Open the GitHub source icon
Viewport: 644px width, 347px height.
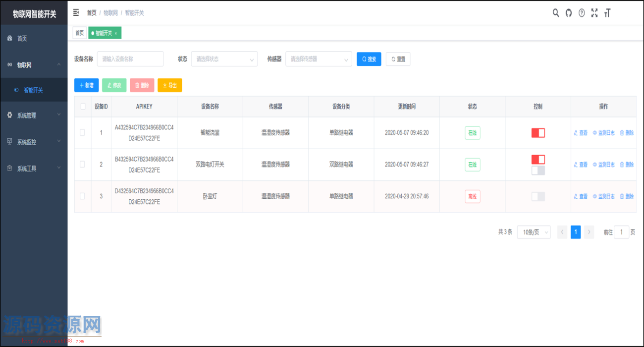pyautogui.click(x=569, y=13)
